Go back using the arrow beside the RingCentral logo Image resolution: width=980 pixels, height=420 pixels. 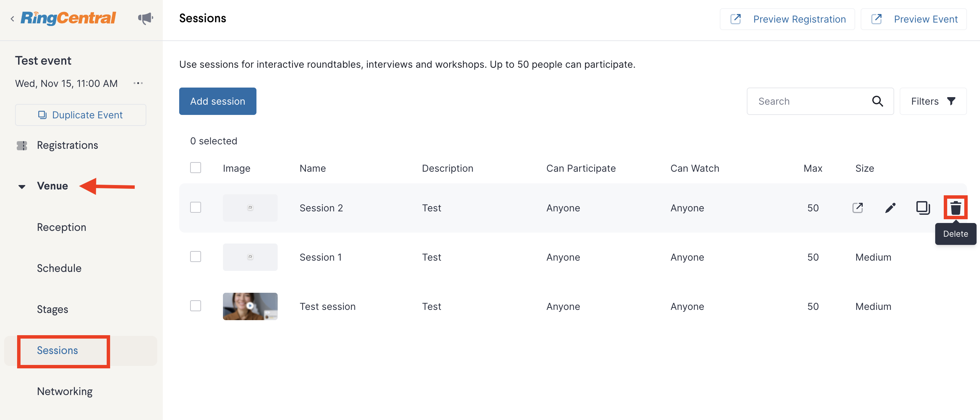point(12,18)
